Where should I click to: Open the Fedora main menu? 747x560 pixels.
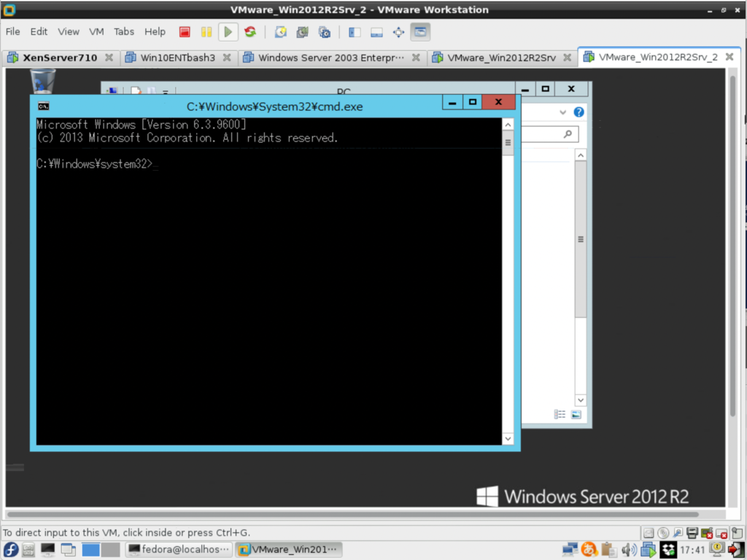(x=10, y=550)
